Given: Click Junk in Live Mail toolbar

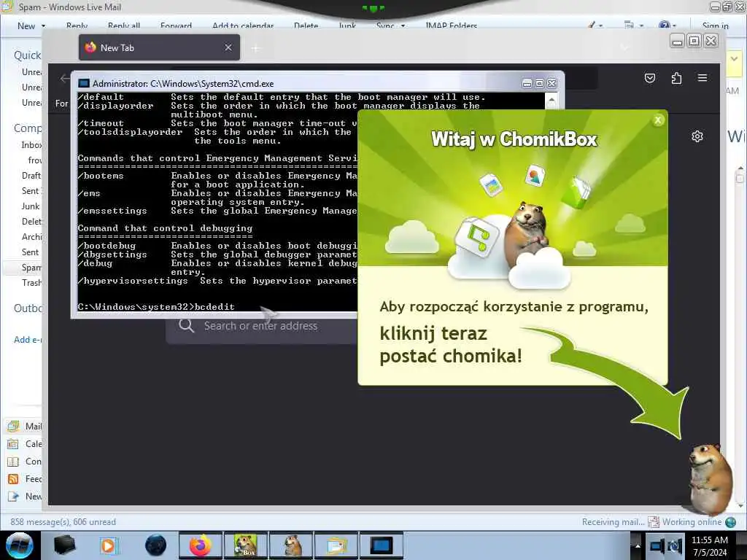Looking at the screenshot, I should [347, 26].
